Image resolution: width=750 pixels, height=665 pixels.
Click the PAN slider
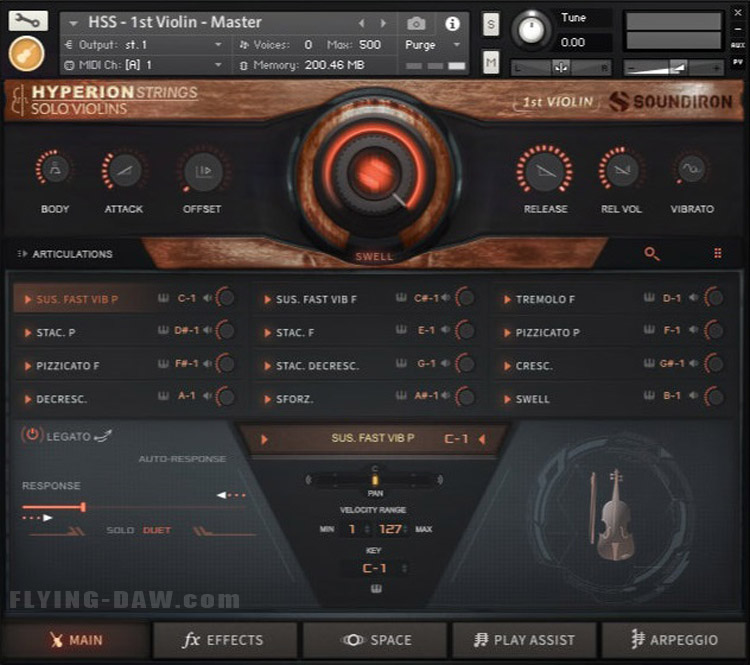[x=375, y=480]
